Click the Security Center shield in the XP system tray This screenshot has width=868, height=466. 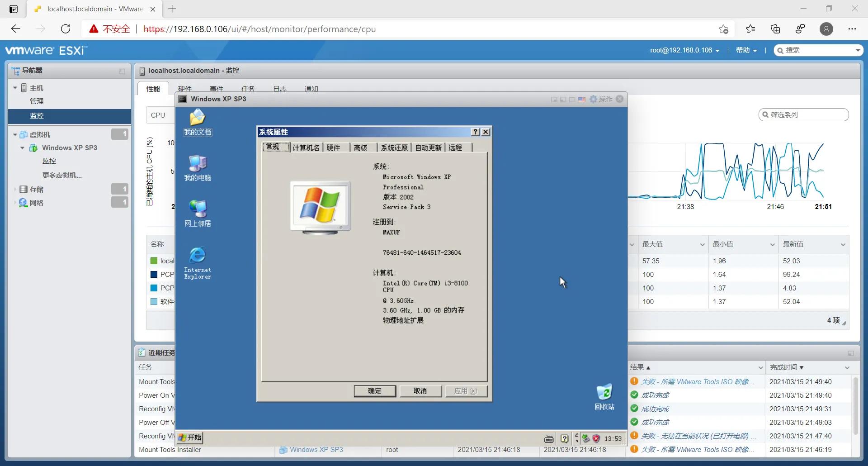coord(596,438)
